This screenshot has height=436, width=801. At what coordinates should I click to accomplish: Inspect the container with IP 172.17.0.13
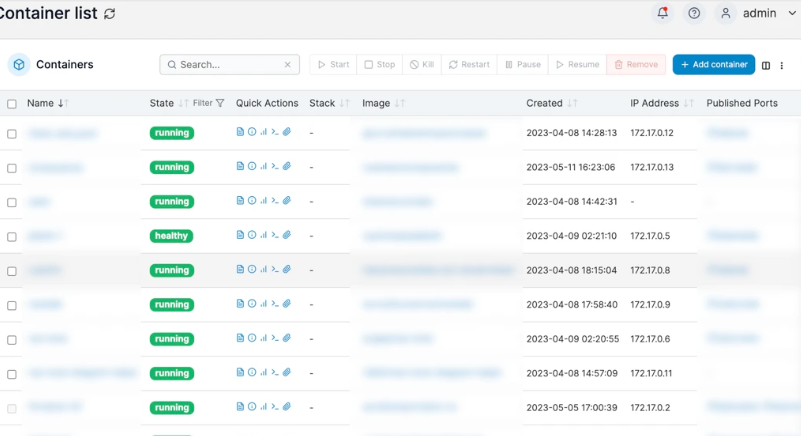pyautogui.click(x=251, y=167)
